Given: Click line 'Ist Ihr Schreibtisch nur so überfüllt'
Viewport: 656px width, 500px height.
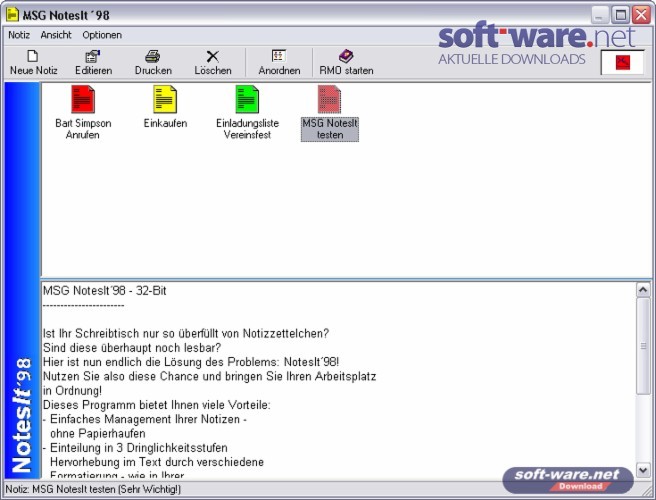Looking at the screenshot, I should 186,333.
